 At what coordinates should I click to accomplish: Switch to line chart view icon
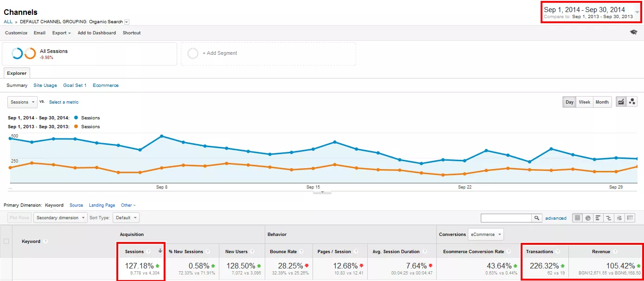621,102
